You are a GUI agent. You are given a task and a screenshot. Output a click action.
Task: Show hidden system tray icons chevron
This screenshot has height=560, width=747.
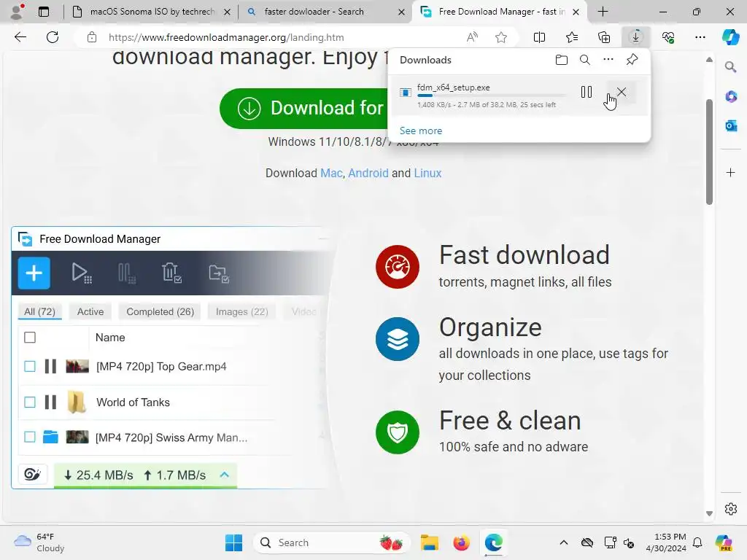[x=564, y=542]
